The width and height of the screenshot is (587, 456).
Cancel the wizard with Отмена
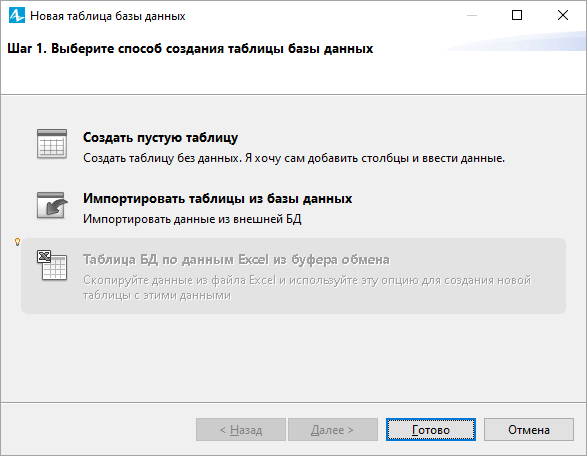pyautogui.click(x=529, y=430)
